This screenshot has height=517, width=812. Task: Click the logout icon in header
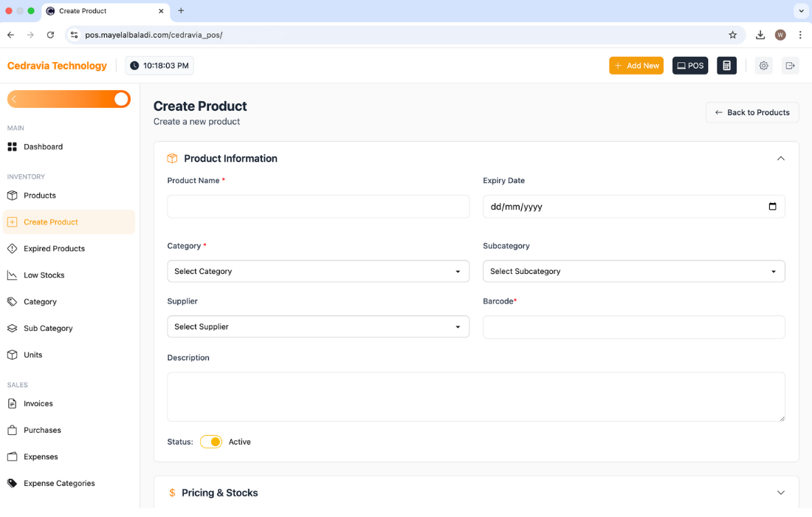click(x=790, y=66)
